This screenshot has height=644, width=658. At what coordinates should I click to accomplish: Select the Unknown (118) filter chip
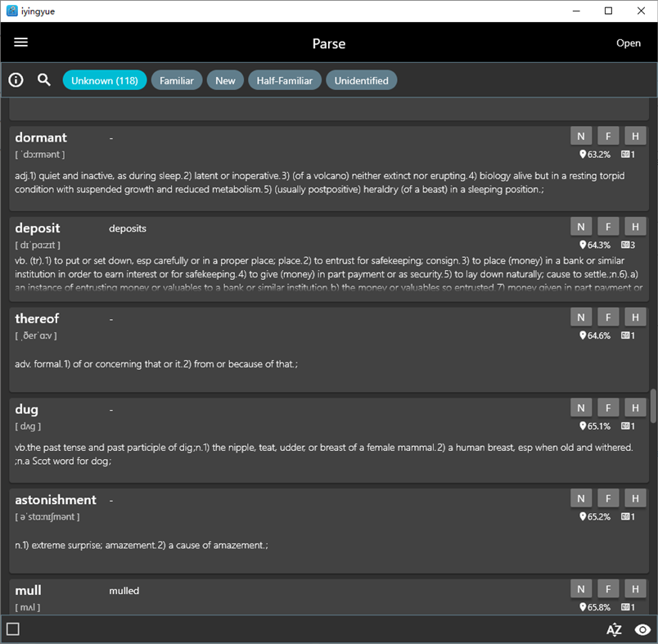pyautogui.click(x=104, y=79)
